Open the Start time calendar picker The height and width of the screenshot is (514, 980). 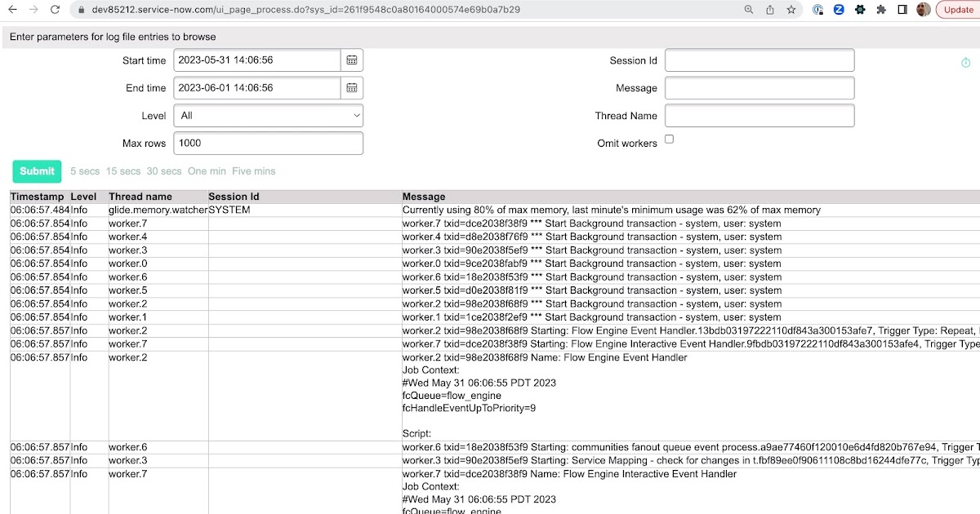[x=353, y=60]
